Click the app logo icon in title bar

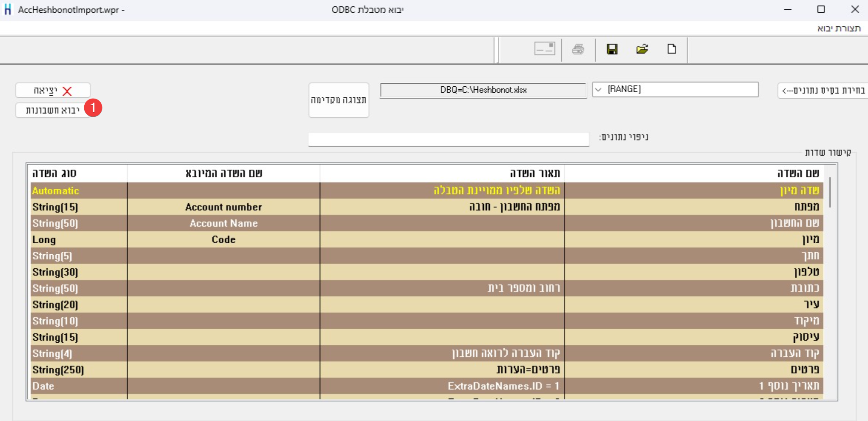[8, 9]
